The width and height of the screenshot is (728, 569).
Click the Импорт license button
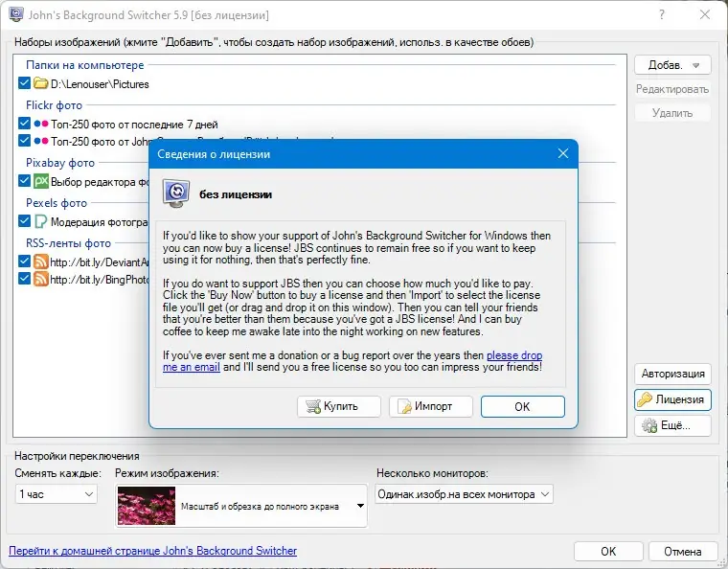pyautogui.click(x=431, y=406)
